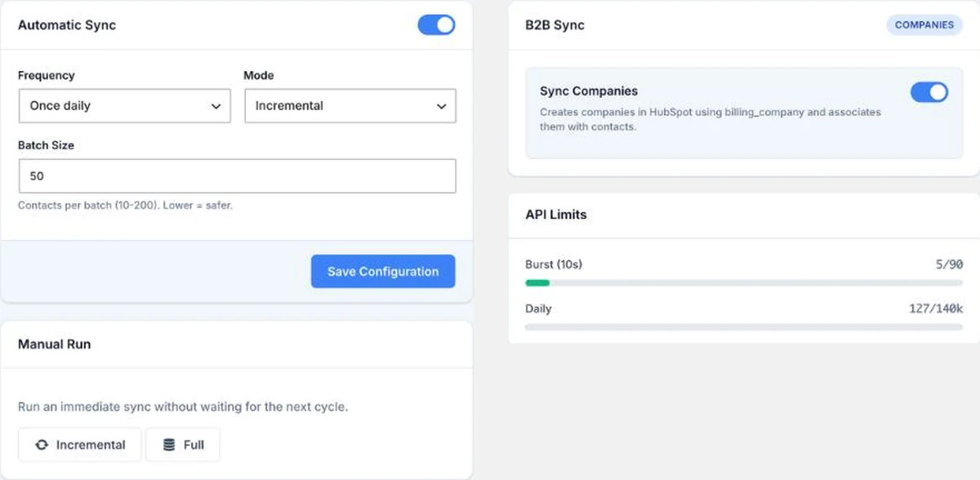Run a Full manual sync
The width and height of the screenshot is (980, 480).
[183, 445]
